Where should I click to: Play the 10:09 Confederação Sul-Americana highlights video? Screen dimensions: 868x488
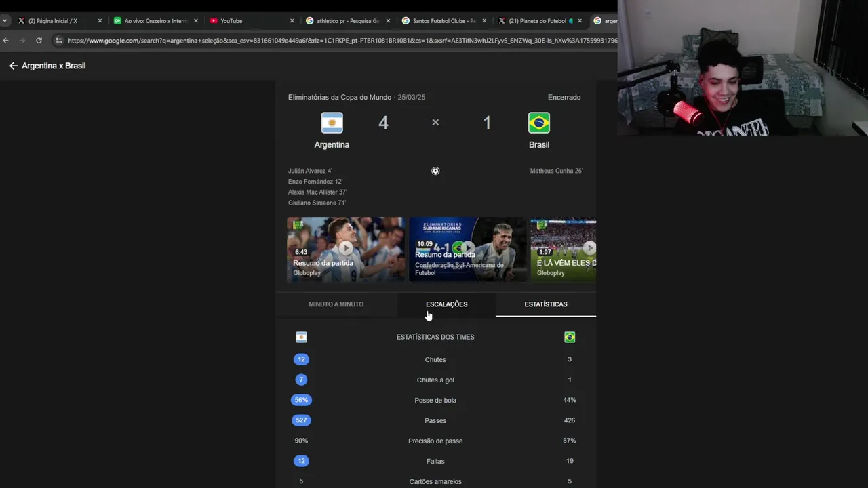coord(468,249)
